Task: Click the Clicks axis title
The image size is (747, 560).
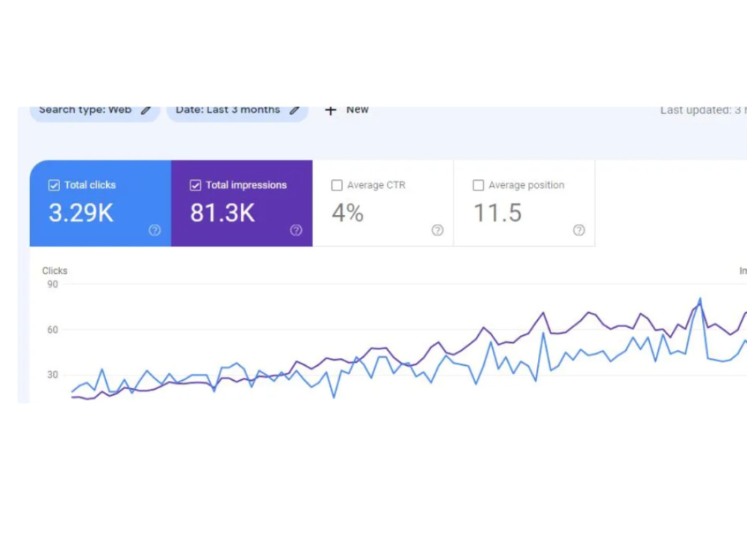Action: [55, 271]
